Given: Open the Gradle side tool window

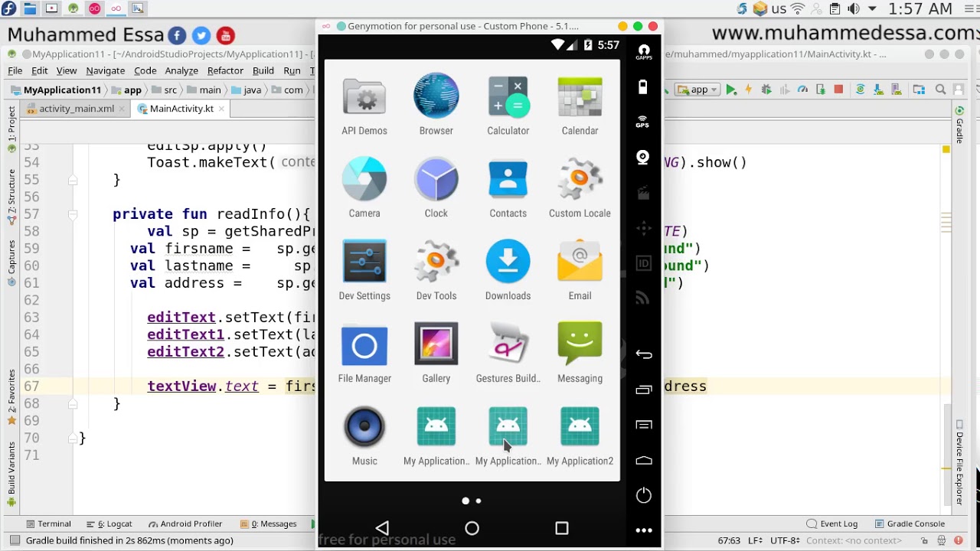Looking at the screenshot, I should pyautogui.click(x=959, y=126).
